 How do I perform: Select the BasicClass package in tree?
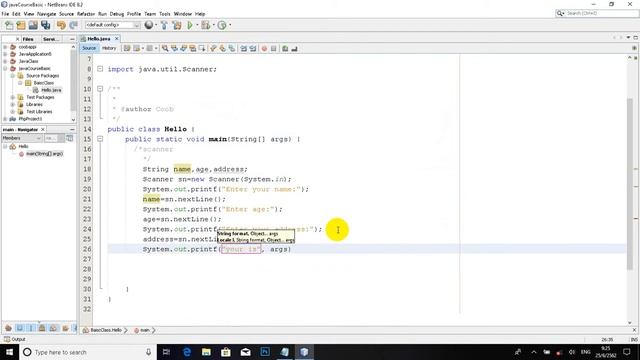(43, 83)
